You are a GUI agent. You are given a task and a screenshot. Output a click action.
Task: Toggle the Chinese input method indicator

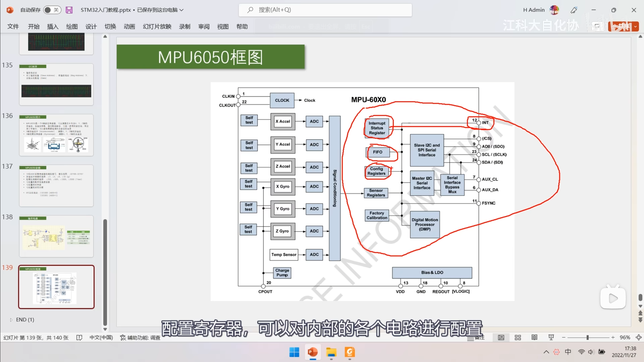(568, 352)
